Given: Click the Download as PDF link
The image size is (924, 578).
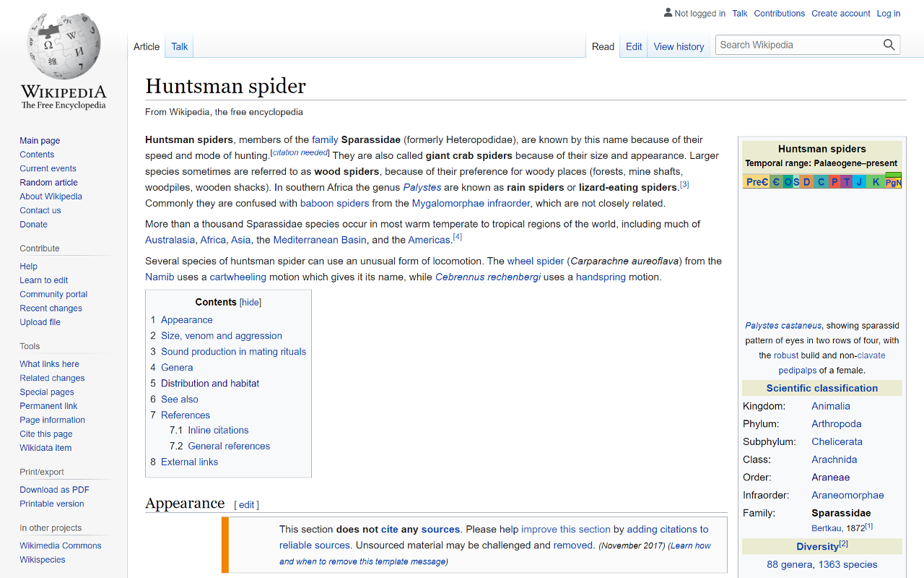Looking at the screenshot, I should tap(54, 490).
